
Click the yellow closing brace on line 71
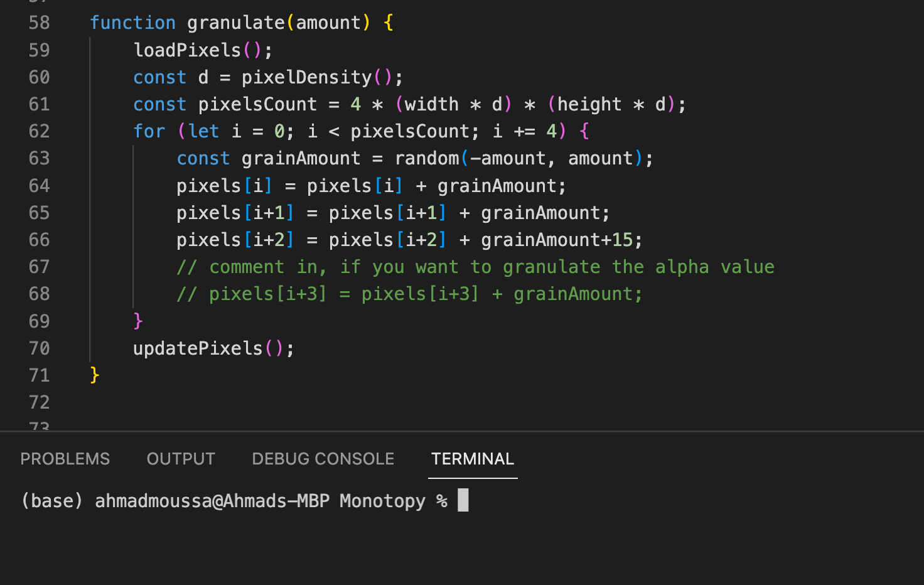click(95, 375)
